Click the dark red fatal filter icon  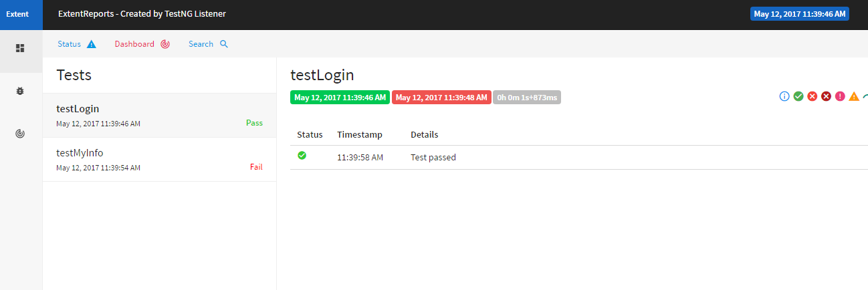[826, 96]
